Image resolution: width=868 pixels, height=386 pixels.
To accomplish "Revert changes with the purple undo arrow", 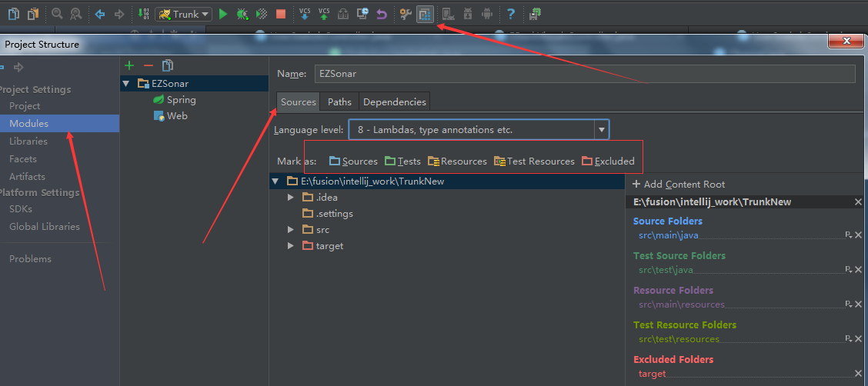I will point(382,14).
